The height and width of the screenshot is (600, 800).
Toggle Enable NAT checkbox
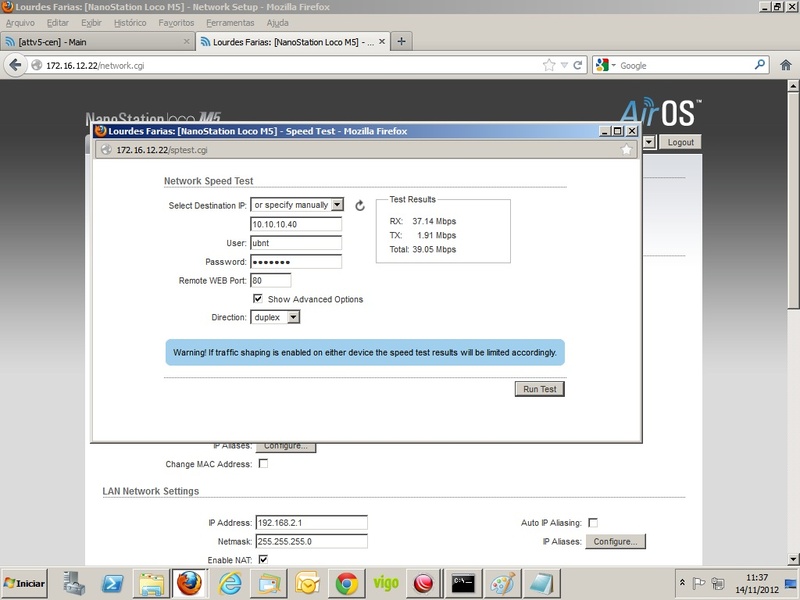coord(263,560)
